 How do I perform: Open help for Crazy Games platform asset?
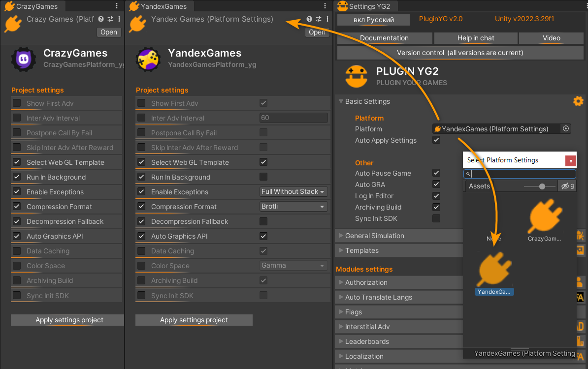click(x=101, y=19)
